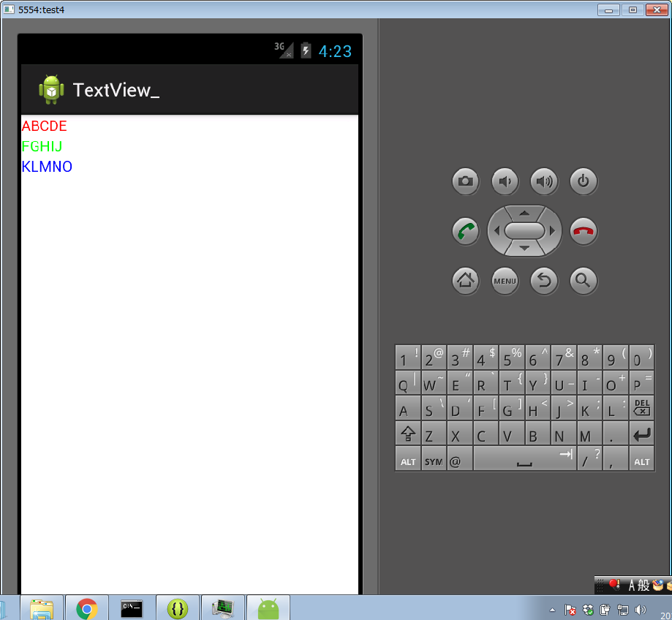Open the system monitor app in taskbar
Screen dimensions: 672x620
[x=223, y=608]
